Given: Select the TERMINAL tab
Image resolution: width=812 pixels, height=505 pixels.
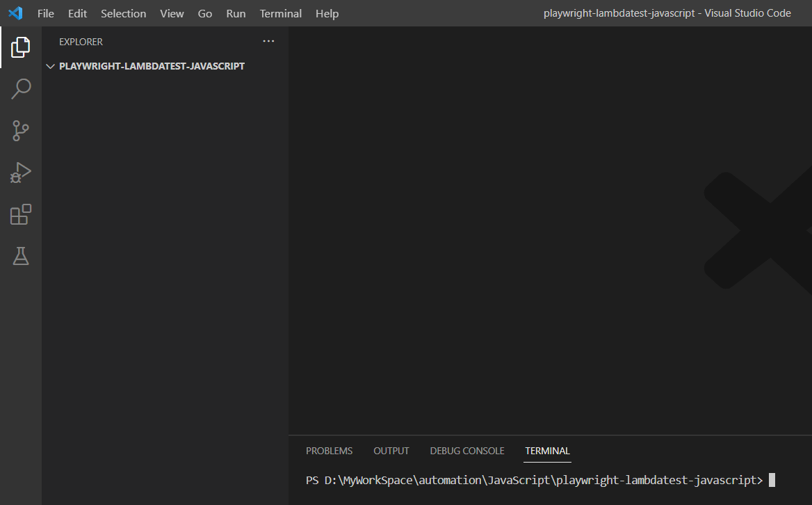Looking at the screenshot, I should tap(547, 451).
